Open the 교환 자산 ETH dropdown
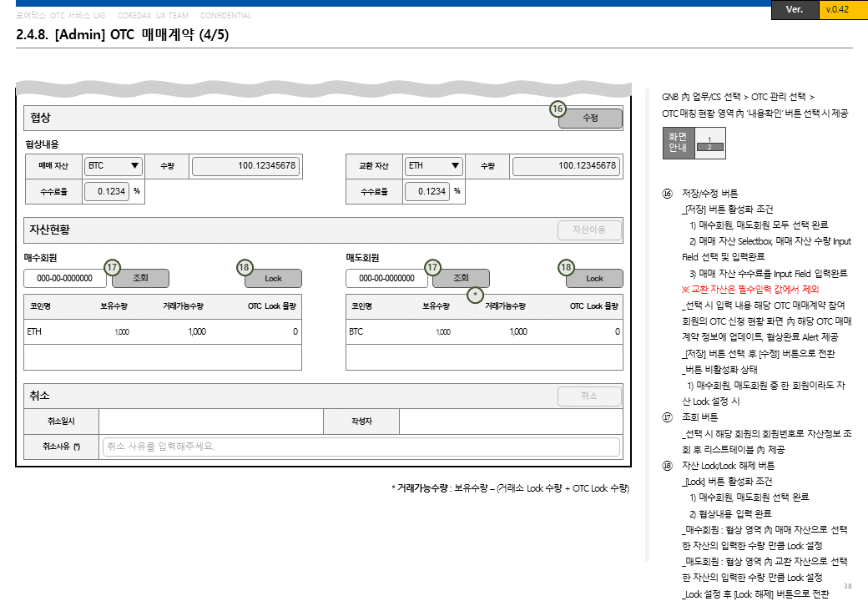 click(433, 166)
